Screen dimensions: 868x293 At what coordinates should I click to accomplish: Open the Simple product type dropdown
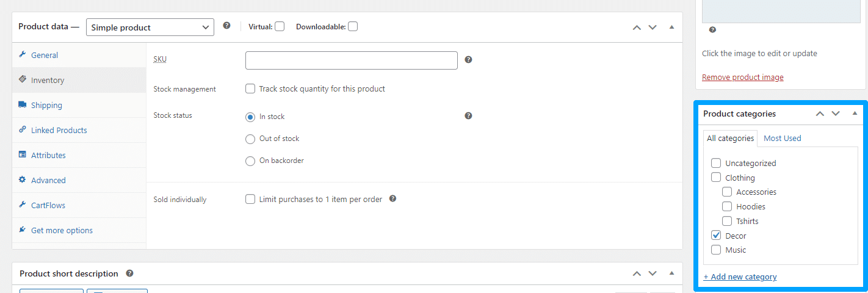click(x=150, y=27)
